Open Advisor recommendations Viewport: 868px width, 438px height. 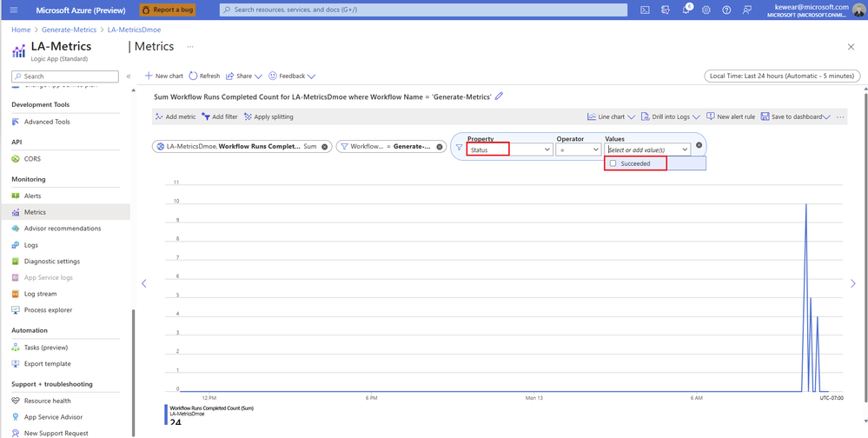[x=63, y=229]
